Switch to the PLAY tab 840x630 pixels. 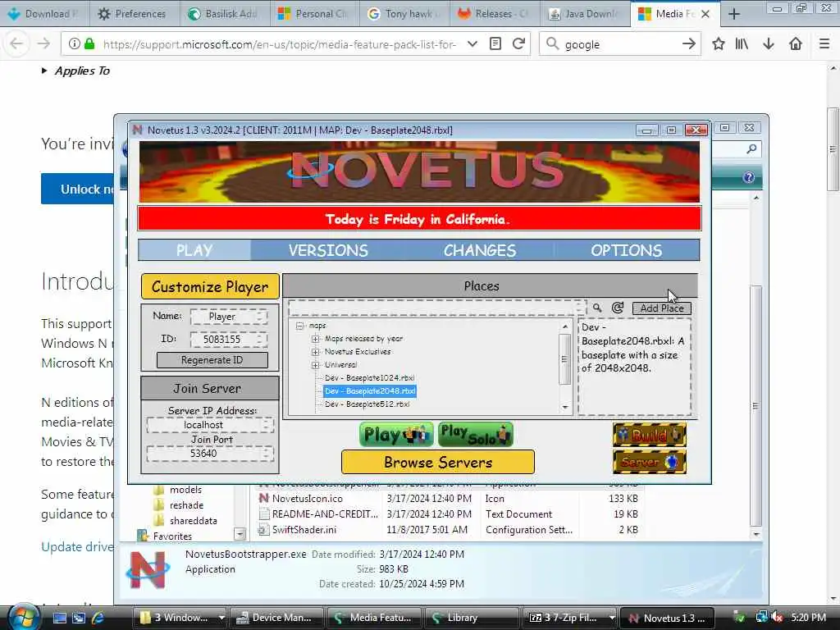[194, 250]
